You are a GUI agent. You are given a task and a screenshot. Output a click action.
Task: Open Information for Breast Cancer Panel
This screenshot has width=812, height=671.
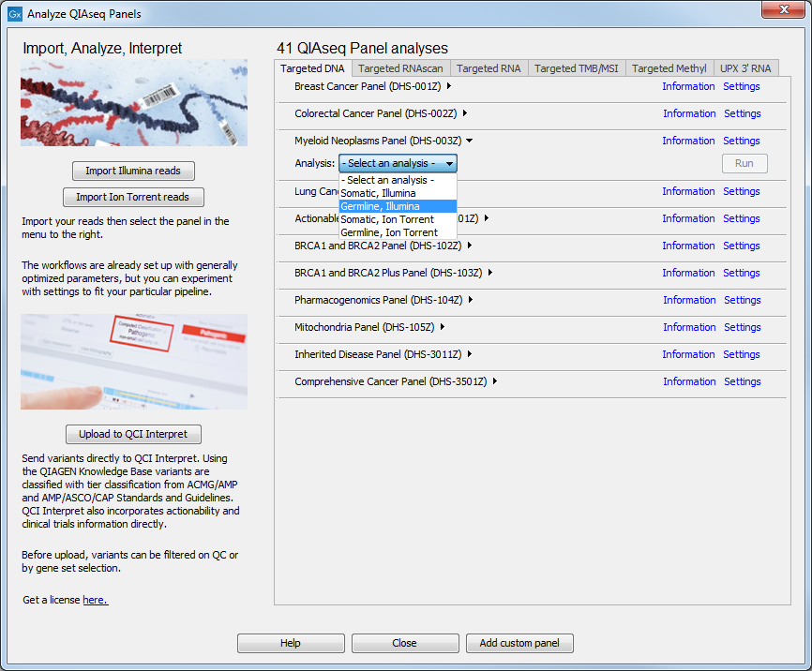click(x=688, y=86)
